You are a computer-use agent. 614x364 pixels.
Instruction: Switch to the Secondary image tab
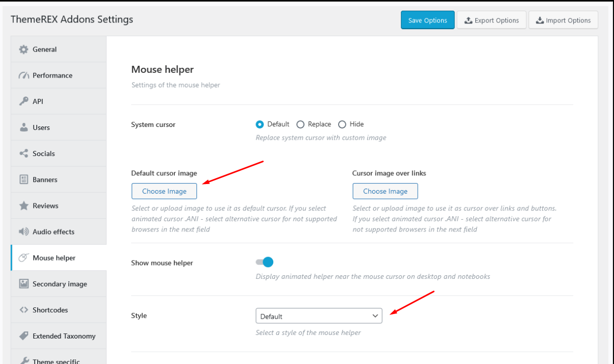pyautogui.click(x=59, y=284)
